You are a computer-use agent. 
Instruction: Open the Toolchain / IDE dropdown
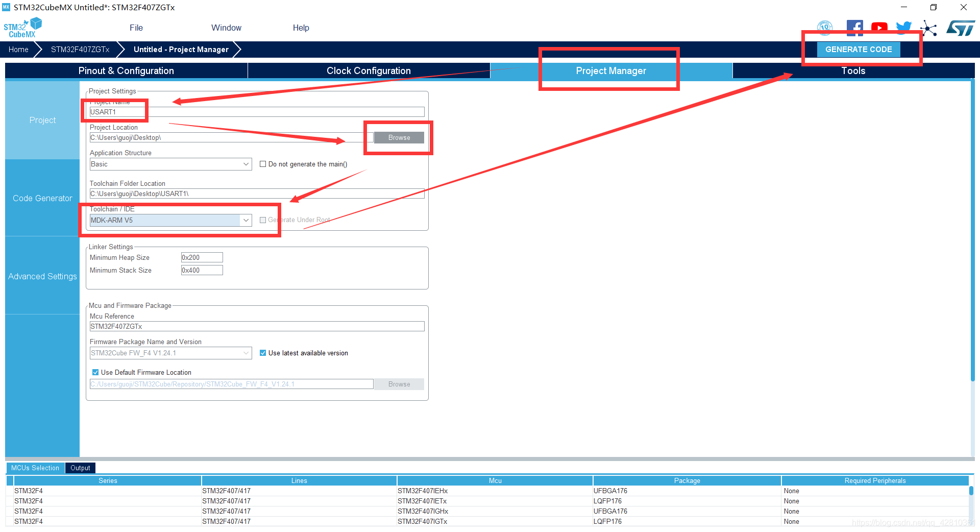pos(170,220)
